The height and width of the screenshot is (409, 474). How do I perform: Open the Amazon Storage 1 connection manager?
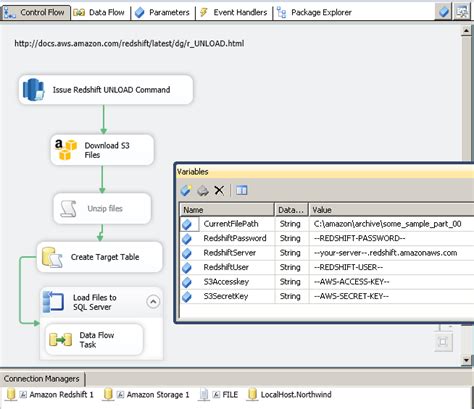[146, 395]
